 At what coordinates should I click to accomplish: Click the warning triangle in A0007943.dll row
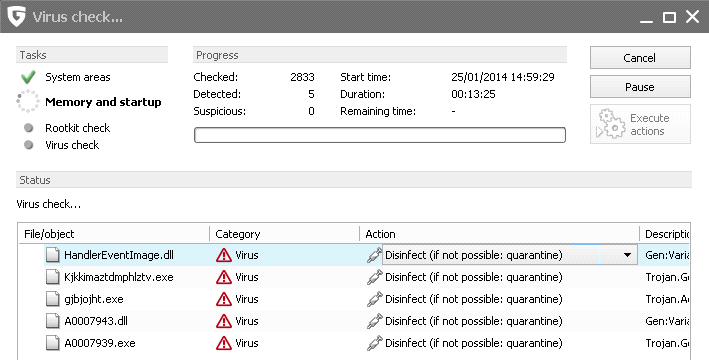[x=224, y=322]
